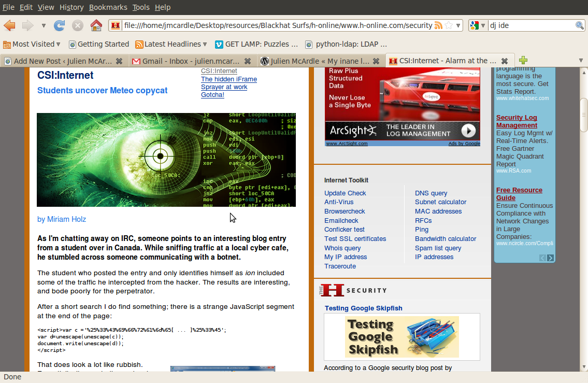The image size is (588, 383).
Task: Expand the Latest Headlines feed dropdown
Action: pos(171,44)
